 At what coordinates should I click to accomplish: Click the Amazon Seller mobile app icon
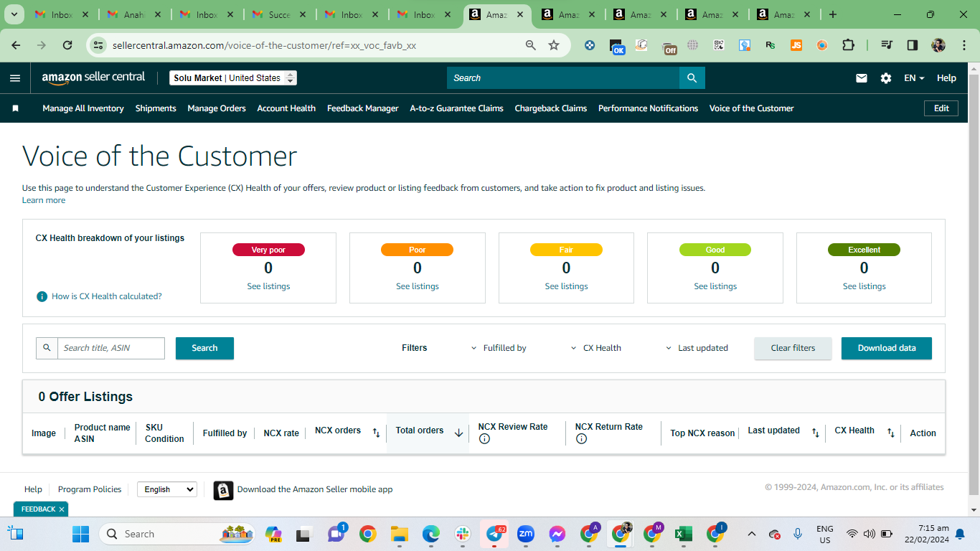(x=224, y=490)
